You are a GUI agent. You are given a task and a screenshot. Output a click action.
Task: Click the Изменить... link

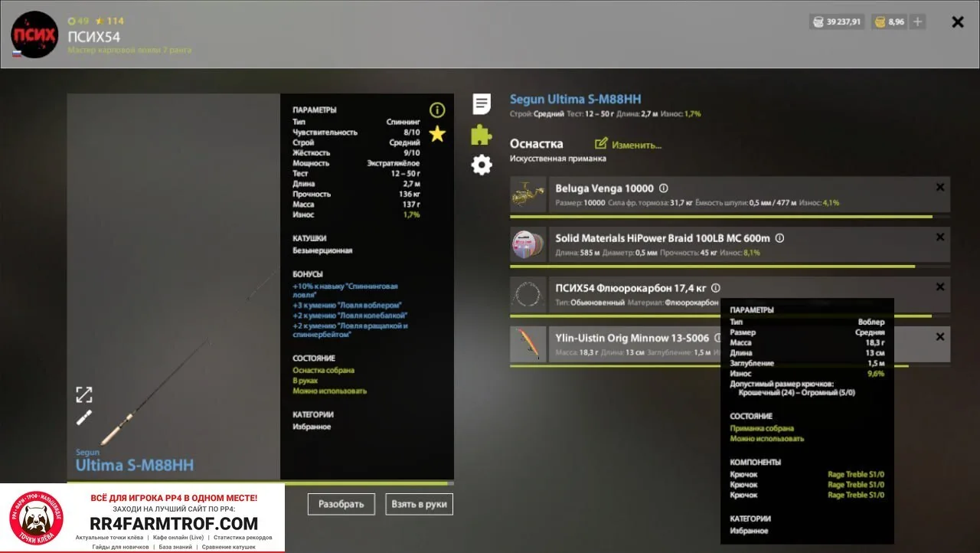(x=636, y=144)
